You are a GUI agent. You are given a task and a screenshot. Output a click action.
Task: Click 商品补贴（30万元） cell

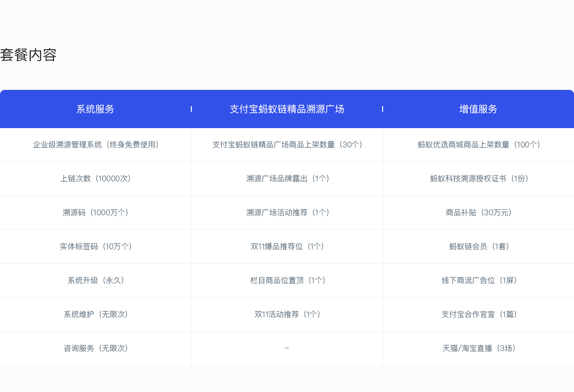(478, 213)
